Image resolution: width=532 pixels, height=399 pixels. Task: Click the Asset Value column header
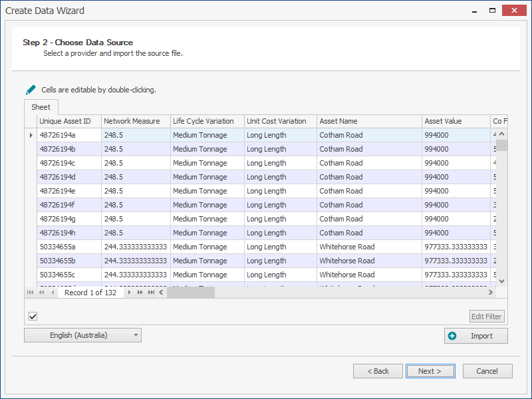tap(456, 121)
